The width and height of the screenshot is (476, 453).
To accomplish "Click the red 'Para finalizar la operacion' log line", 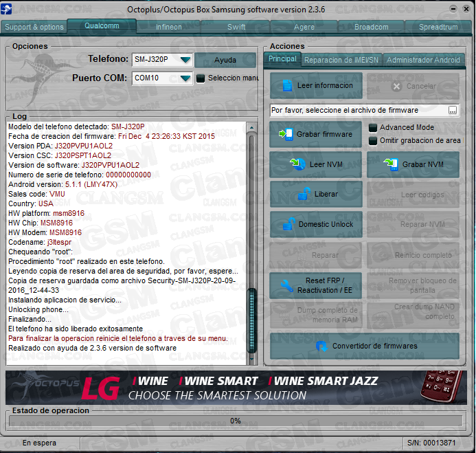I will 117,338.
